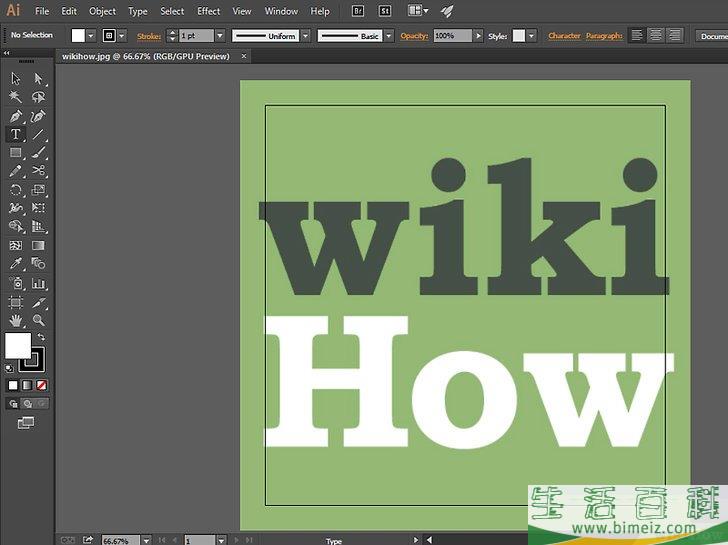
Task: Select the Pen tool
Action: pyautogui.click(x=16, y=116)
